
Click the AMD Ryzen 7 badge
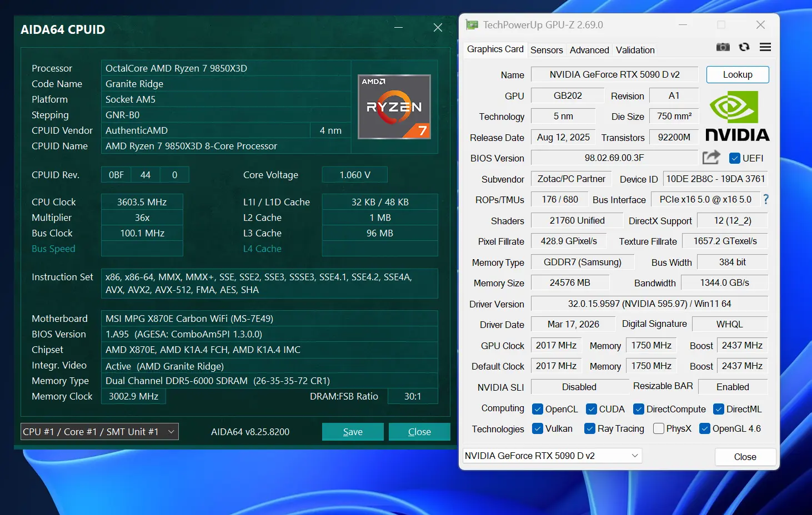coord(394,107)
